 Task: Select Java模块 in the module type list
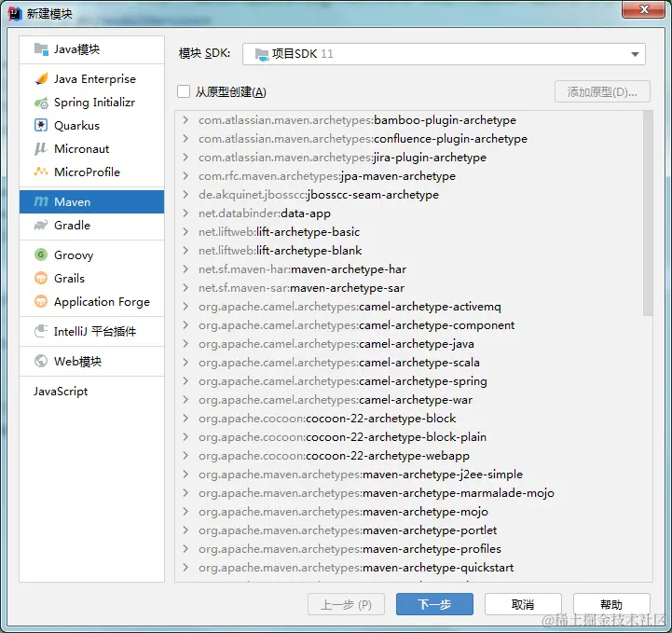pyautogui.click(x=91, y=49)
